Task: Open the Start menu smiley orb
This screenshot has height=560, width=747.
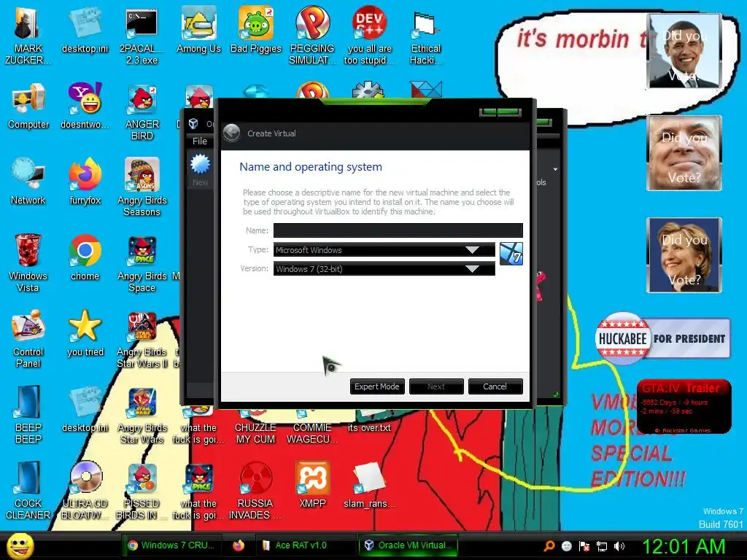Action: tap(20, 545)
